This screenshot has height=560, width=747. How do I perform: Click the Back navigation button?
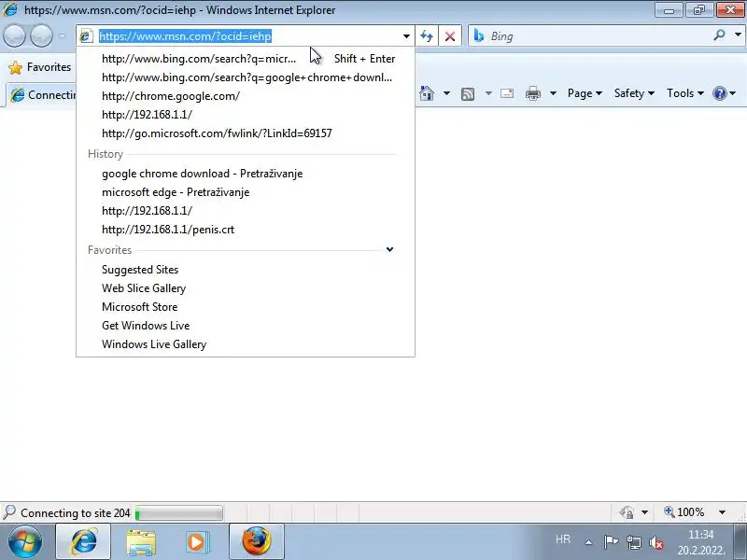point(14,35)
